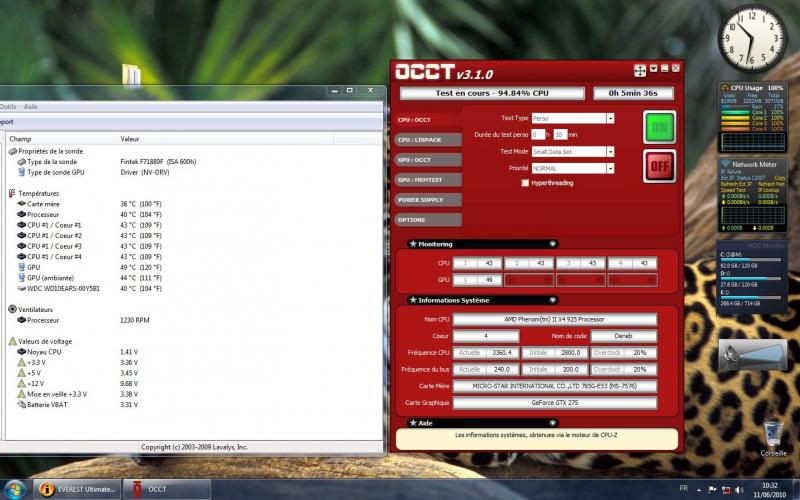
Task: Click Speed Test link in Network Meter
Action: (x=731, y=190)
